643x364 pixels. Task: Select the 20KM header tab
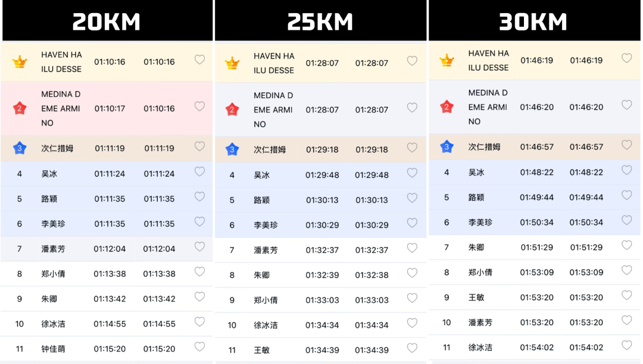click(107, 21)
